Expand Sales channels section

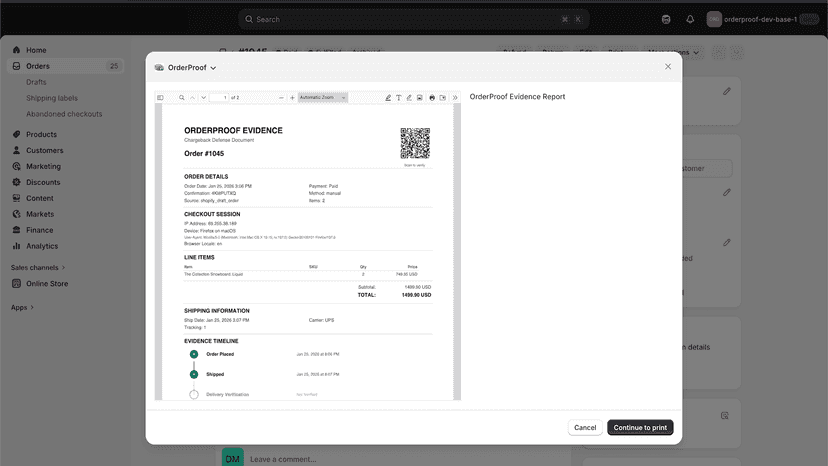tap(38, 267)
